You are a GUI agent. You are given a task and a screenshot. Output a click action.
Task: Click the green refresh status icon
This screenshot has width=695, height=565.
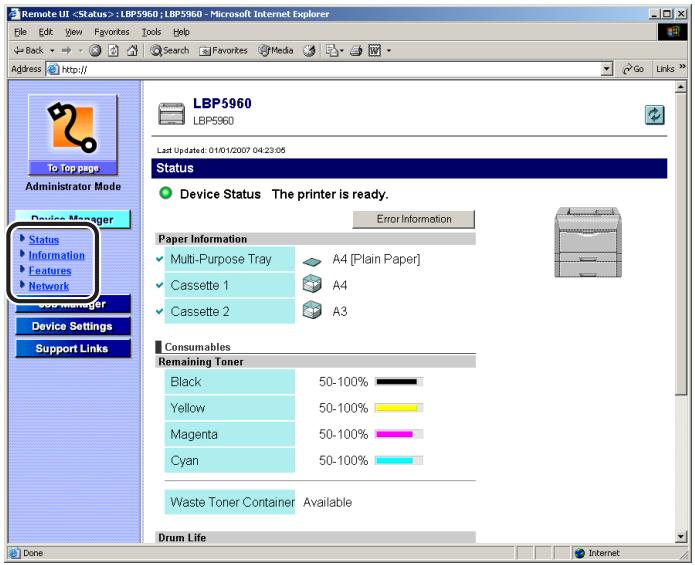(654, 115)
